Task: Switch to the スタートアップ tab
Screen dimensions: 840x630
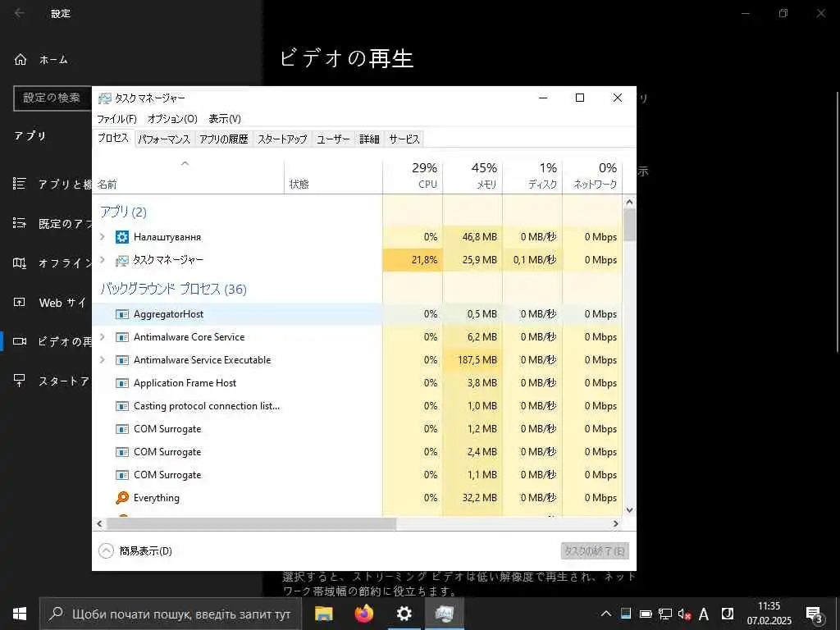Action: 282,139
